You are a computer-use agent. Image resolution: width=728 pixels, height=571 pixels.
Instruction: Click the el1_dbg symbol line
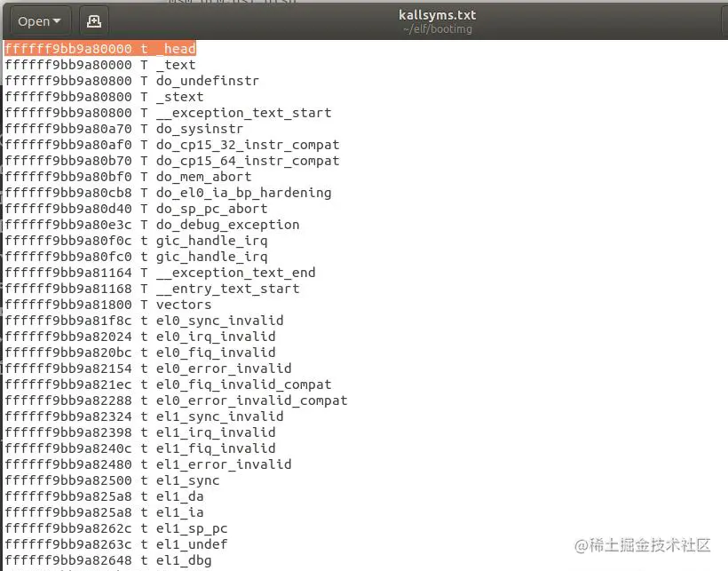point(108,560)
